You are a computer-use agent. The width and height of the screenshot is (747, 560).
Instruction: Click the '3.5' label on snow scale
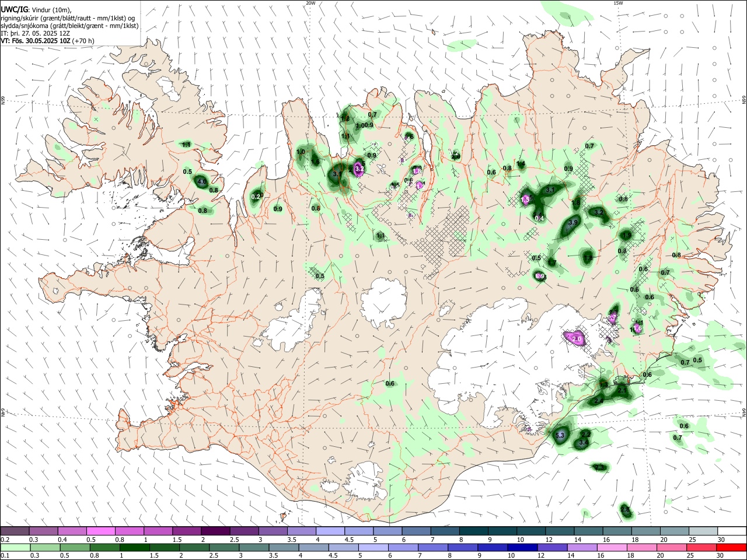point(292,540)
